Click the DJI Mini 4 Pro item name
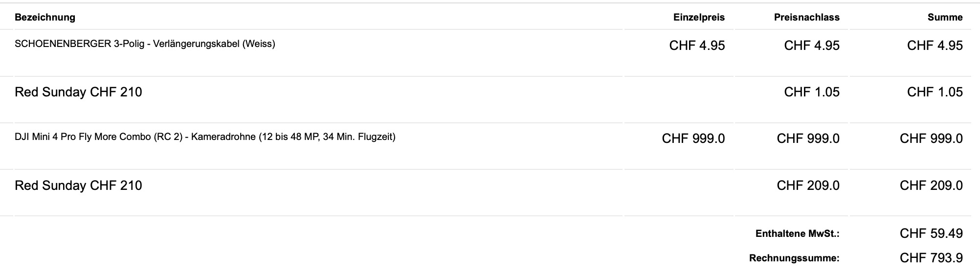Image resolution: width=980 pixels, height=277 pixels. (x=205, y=137)
